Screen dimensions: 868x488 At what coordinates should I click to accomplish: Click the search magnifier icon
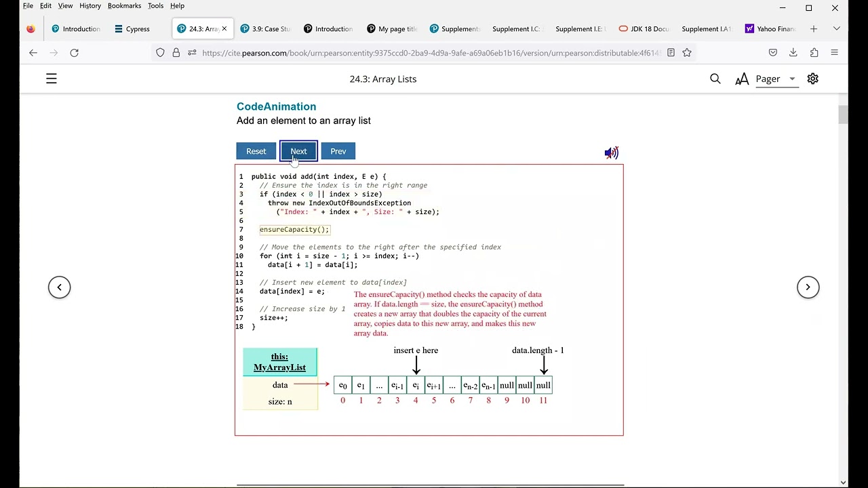(x=715, y=79)
